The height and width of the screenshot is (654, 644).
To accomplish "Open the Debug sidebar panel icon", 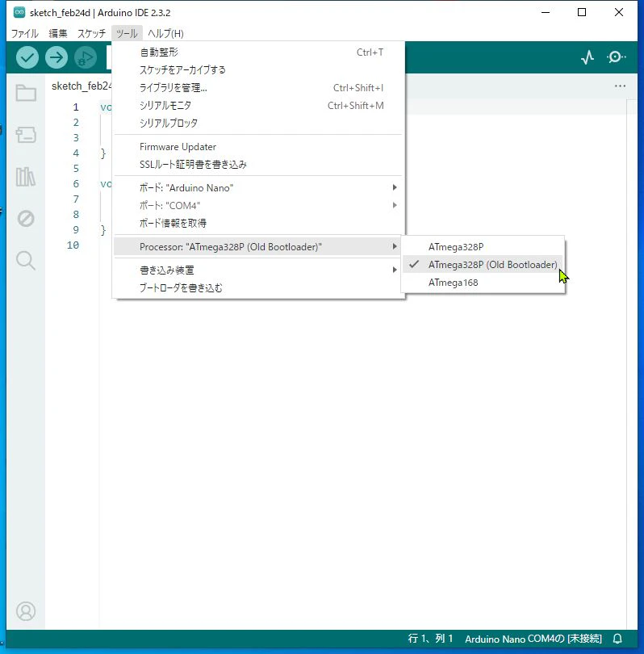I will click(x=26, y=219).
